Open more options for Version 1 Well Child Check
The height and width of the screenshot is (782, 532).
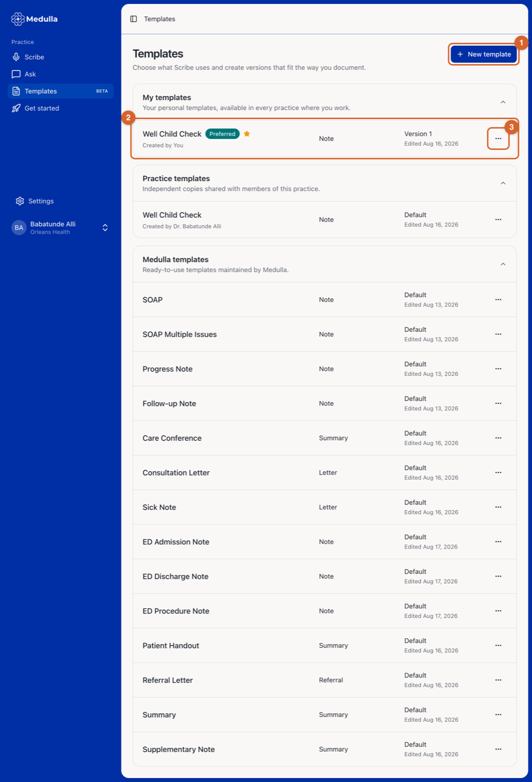point(498,139)
